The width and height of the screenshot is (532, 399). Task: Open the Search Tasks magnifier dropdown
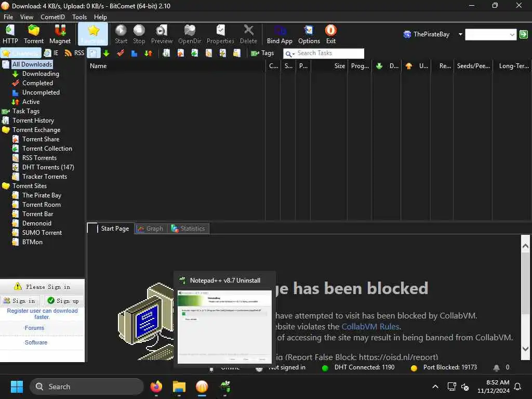click(290, 54)
